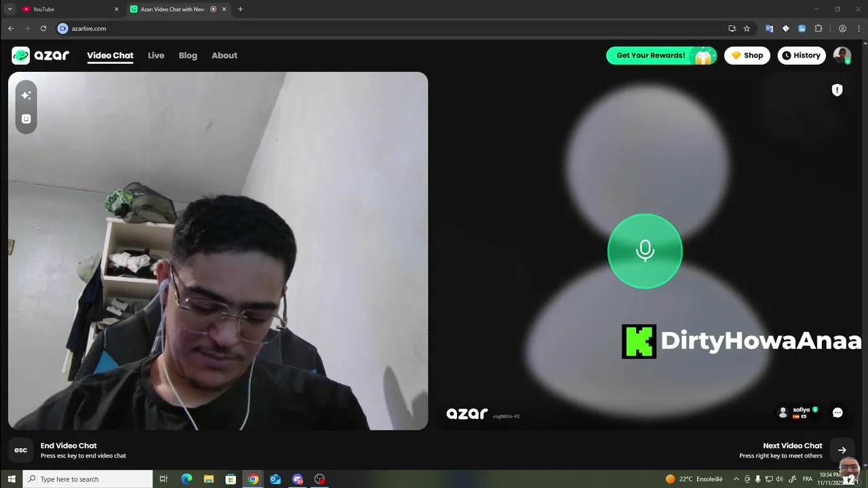Image resolution: width=868 pixels, height=488 pixels.
Task: Open the Extensions puzzle piece menu
Action: point(818,28)
